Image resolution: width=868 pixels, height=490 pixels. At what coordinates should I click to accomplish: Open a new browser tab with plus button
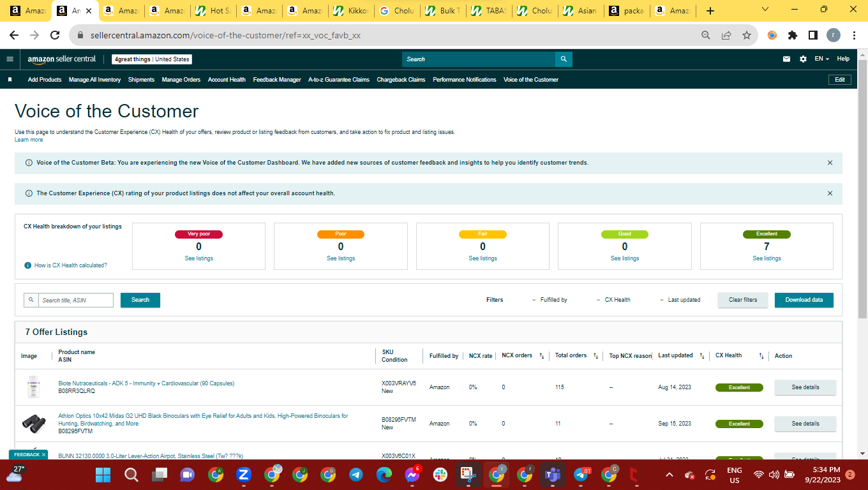(x=710, y=11)
